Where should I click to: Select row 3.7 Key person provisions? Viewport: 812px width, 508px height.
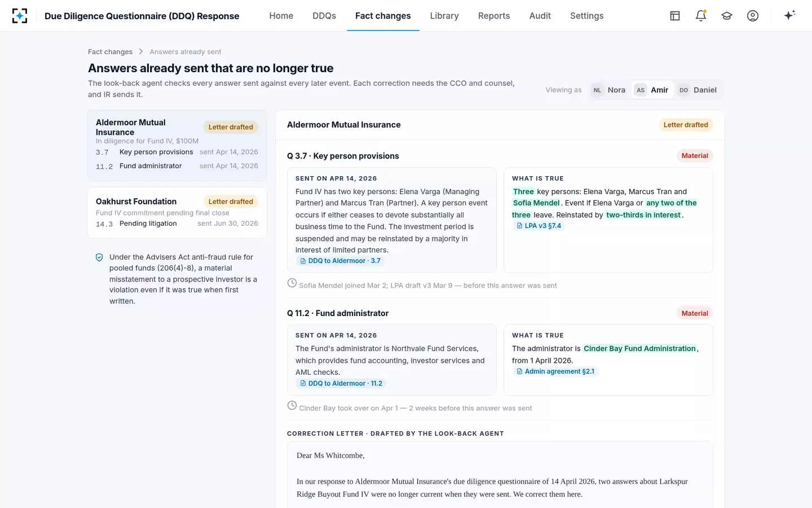pos(177,152)
